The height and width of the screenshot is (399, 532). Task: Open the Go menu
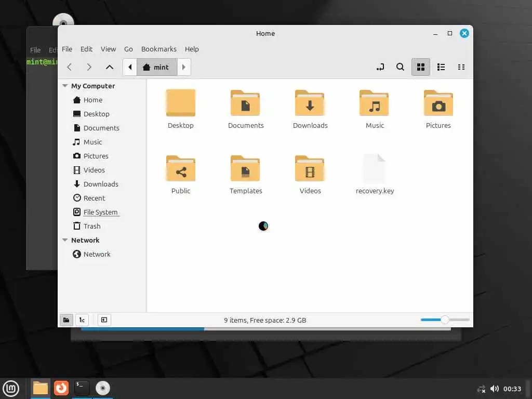pyautogui.click(x=128, y=49)
